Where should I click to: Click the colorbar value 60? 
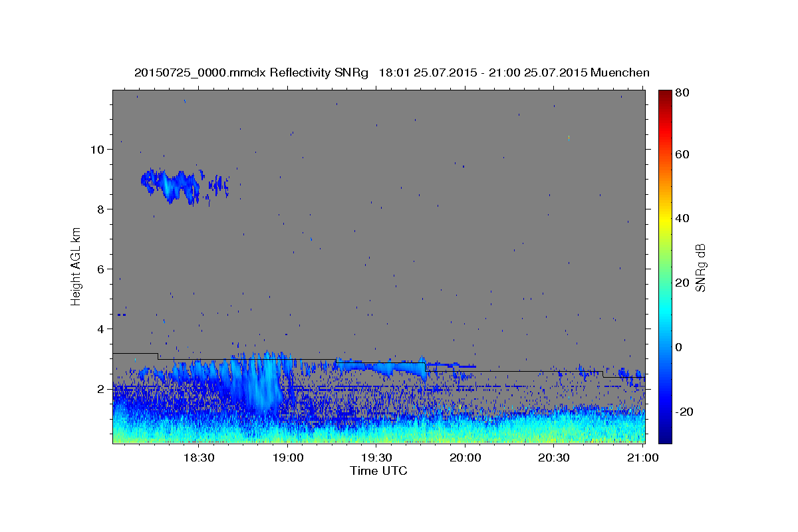pos(684,154)
